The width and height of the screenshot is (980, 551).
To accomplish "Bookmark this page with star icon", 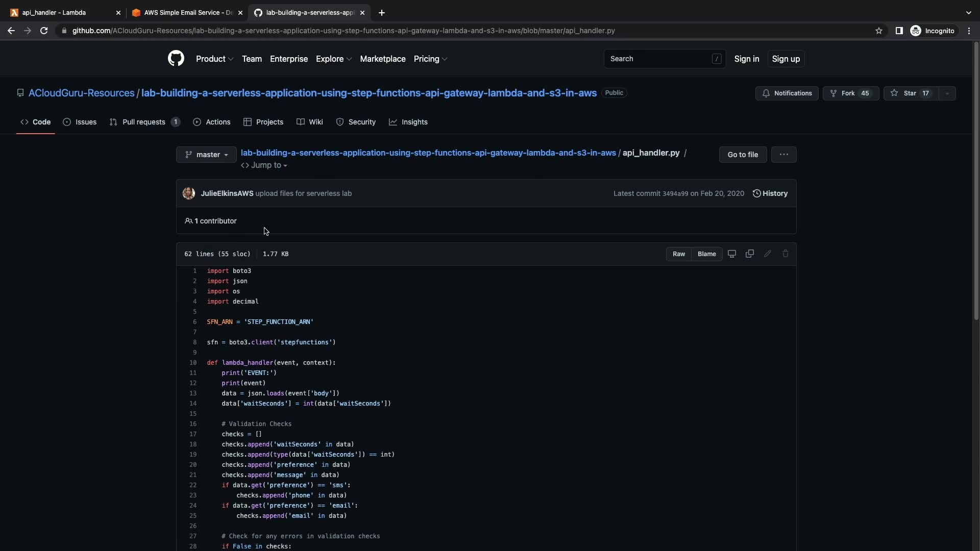I will [878, 31].
